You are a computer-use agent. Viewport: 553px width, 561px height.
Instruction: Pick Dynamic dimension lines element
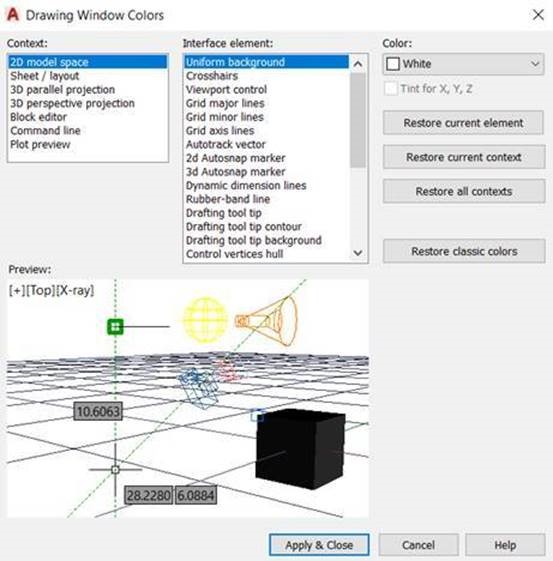tap(266, 185)
